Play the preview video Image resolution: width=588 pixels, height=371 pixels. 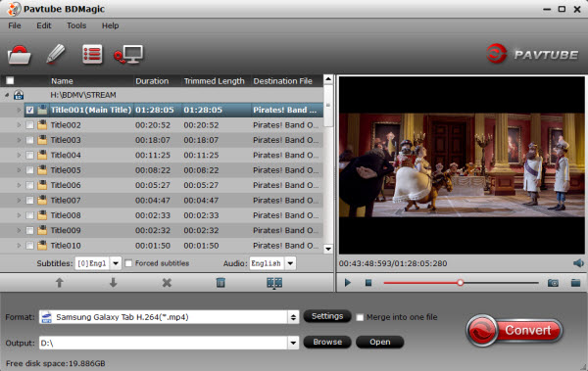[348, 283]
